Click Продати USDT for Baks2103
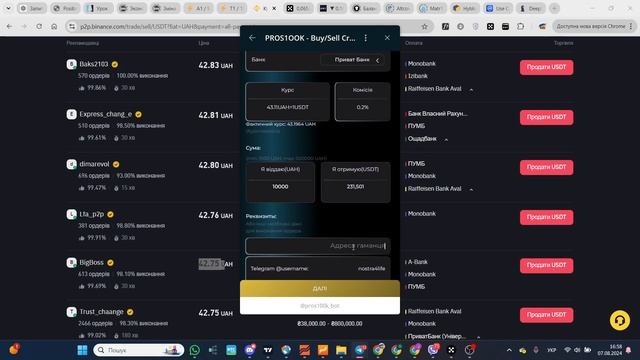 tap(546, 67)
